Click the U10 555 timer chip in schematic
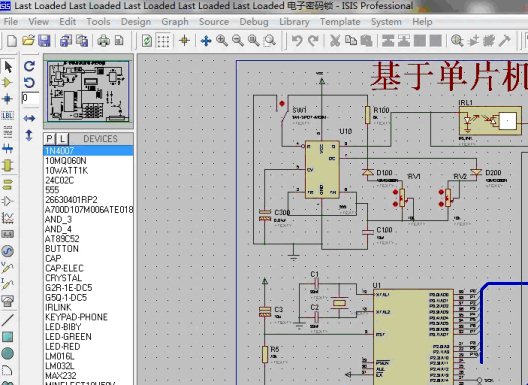This screenshot has height=385, width=528. [x=322, y=169]
